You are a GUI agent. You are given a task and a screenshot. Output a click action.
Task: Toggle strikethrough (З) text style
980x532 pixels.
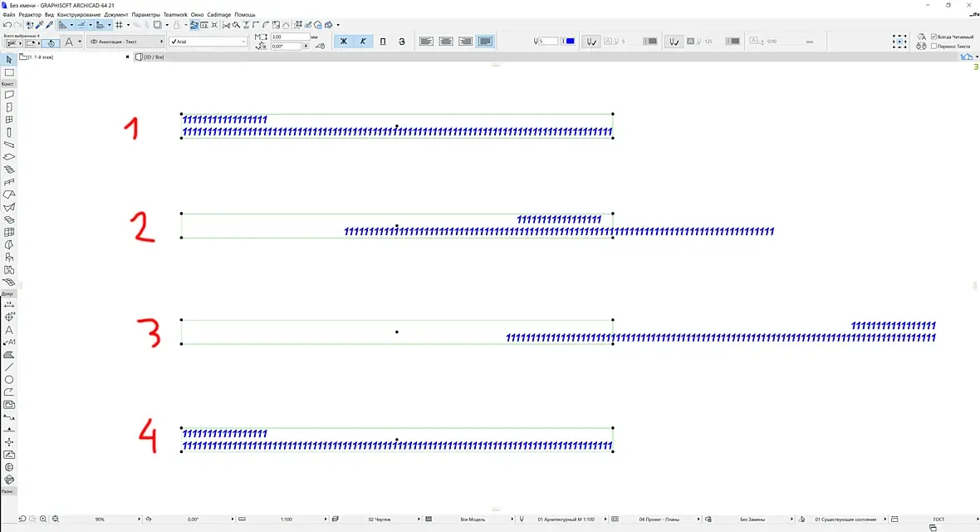click(402, 42)
